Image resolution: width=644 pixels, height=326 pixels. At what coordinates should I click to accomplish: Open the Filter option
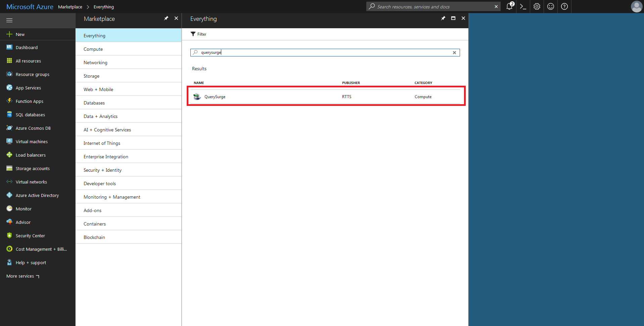tap(198, 34)
